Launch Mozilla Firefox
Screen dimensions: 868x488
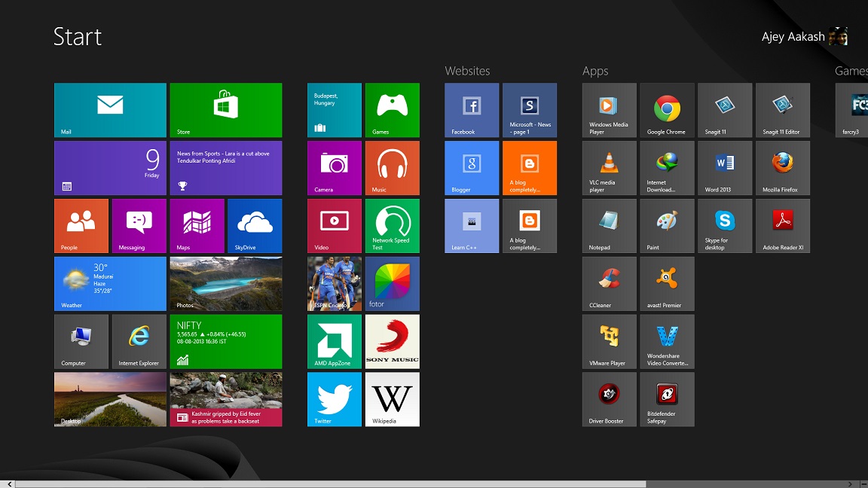point(783,168)
